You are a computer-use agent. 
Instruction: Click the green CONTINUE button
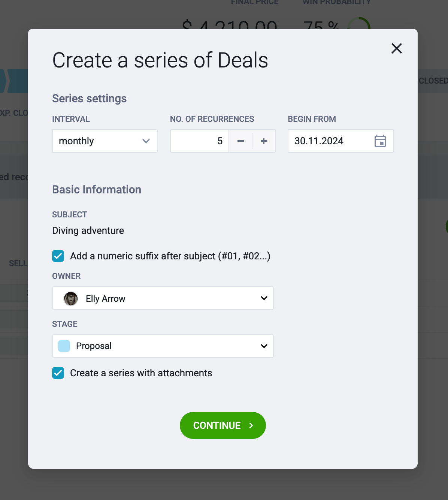coord(223,425)
